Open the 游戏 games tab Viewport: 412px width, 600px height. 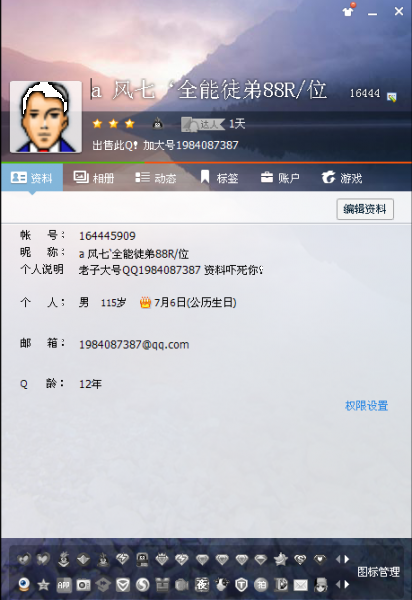tap(342, 178)
